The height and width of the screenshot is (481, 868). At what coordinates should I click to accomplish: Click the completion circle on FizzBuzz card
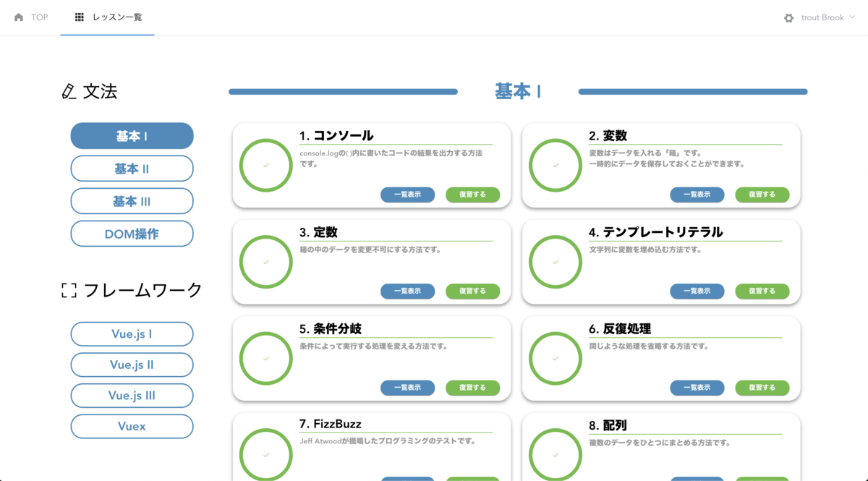click(266, 454)
